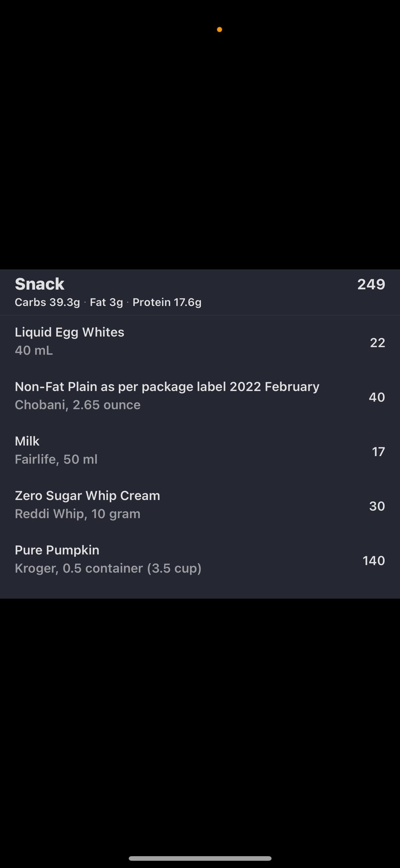Tap the 140 calories for Pure Pumpkin

pyautogui.click(x=373, y=560)
